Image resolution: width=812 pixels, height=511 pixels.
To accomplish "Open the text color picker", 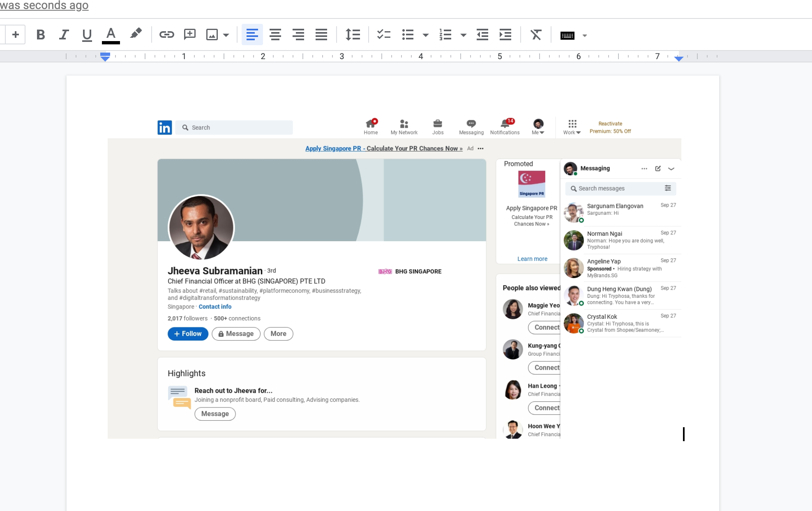I will pyautogui.click(x=111, y=35).
